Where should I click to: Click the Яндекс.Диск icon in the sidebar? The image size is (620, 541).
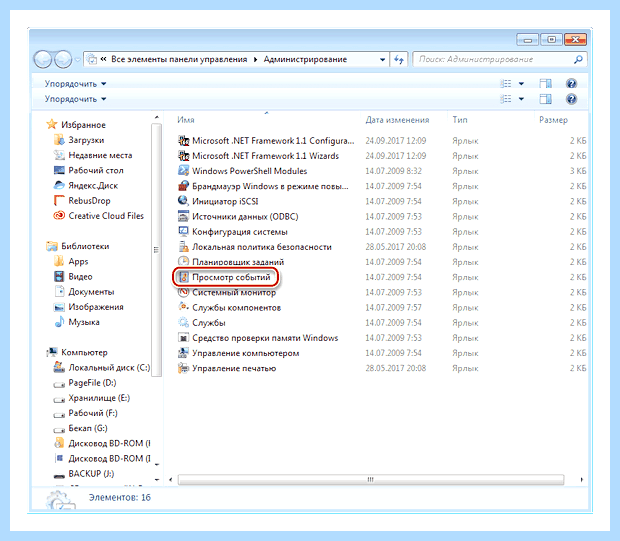click(59, 185)
